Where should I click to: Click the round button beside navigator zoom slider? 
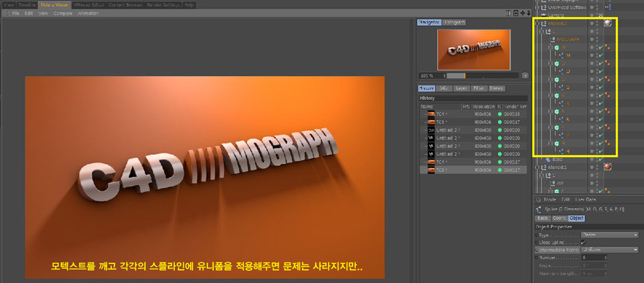coord(525,75)
